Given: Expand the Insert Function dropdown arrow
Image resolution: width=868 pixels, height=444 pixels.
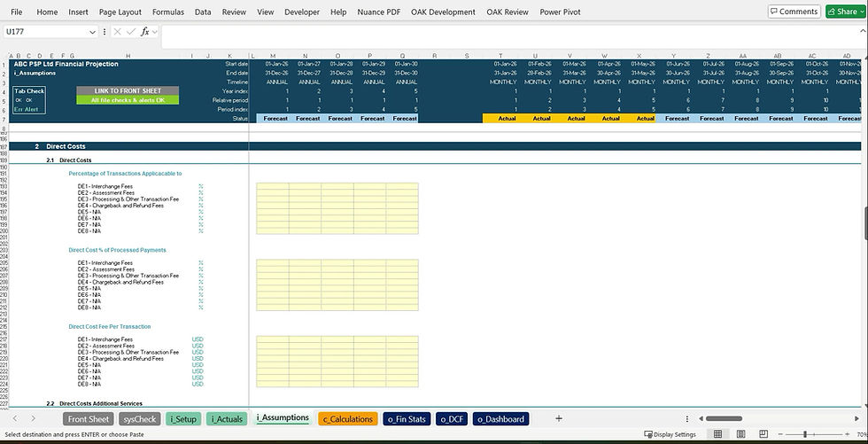Looking at the screenshot, I should pos(154,32).
